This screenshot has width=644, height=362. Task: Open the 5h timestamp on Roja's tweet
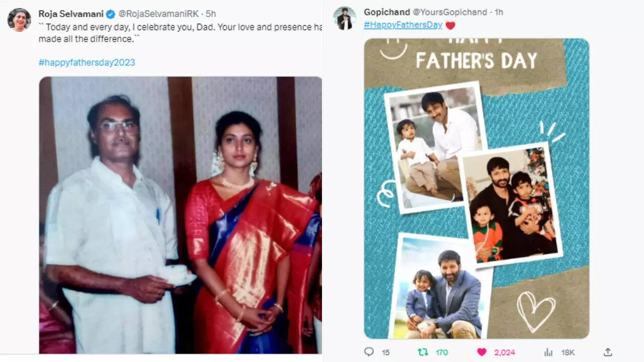[x=211, y=14]
